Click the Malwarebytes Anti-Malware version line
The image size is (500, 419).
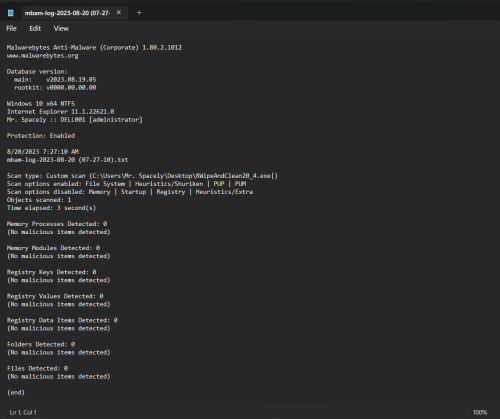[94, 48]
